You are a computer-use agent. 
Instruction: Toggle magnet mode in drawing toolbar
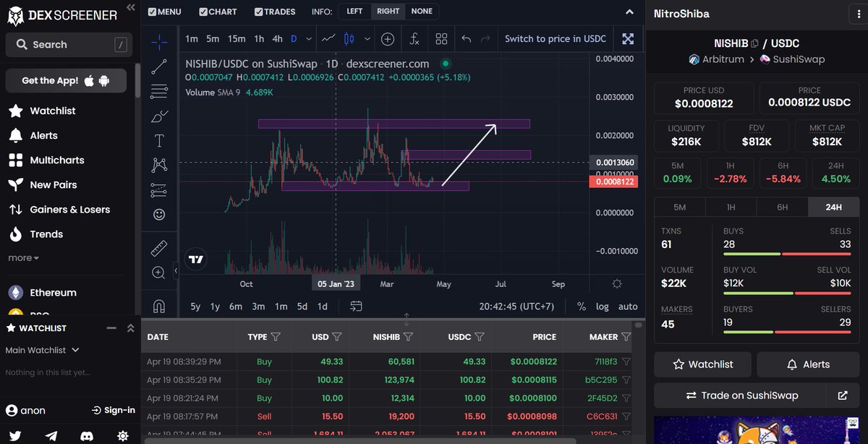pyautogui.click(x=159, y=305)
